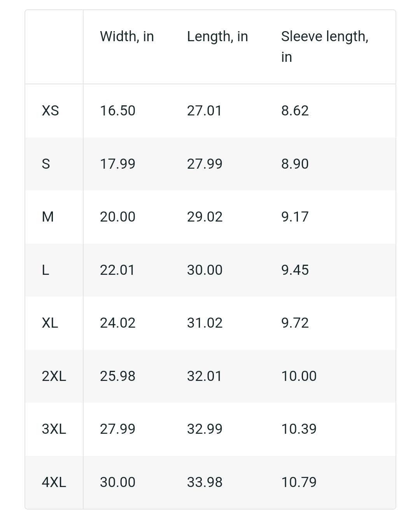Viewport: 420px width, 522px height.
Task: Click the XS width value 16.50
Action: [x=118, y=111]
